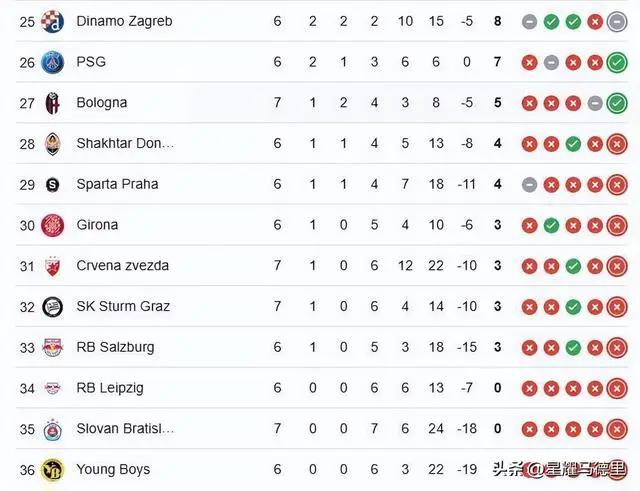This screenshot has width=640, height=491.
Task: Click the Shakhtar Donetsk club crest
Action: 53,144
